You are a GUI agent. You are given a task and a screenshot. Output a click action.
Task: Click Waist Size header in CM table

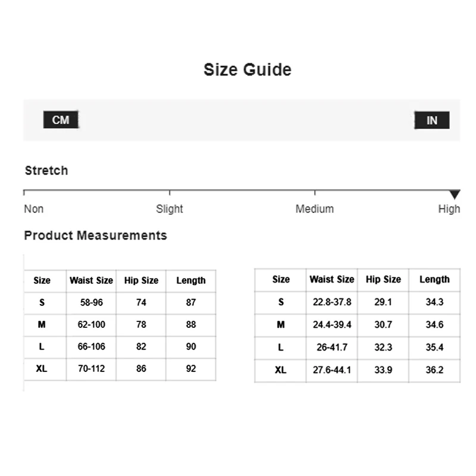(x=91, y=280)
